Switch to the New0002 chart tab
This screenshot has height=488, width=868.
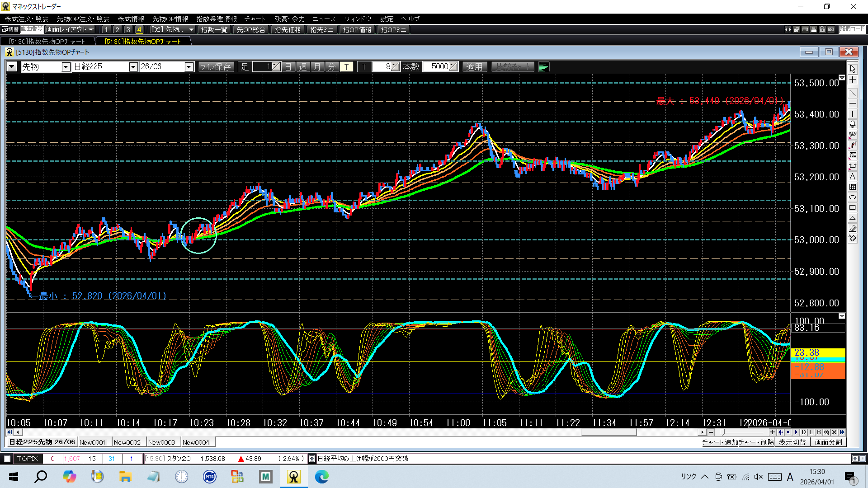127,442
